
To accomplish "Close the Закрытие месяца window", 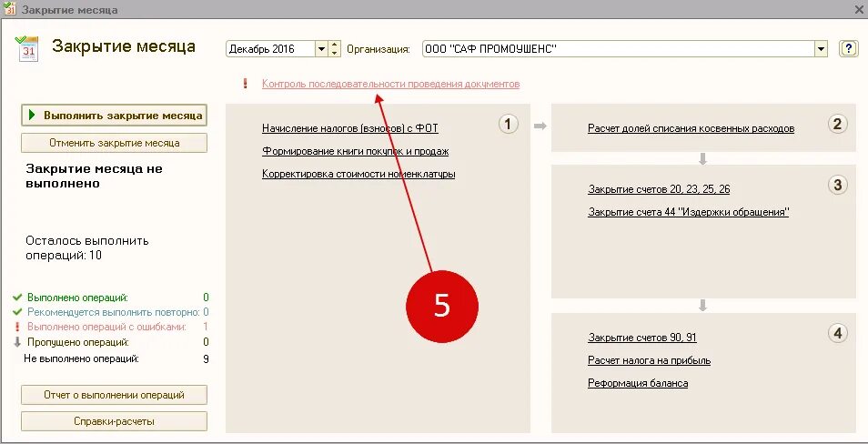I will [x=859, y=9].
